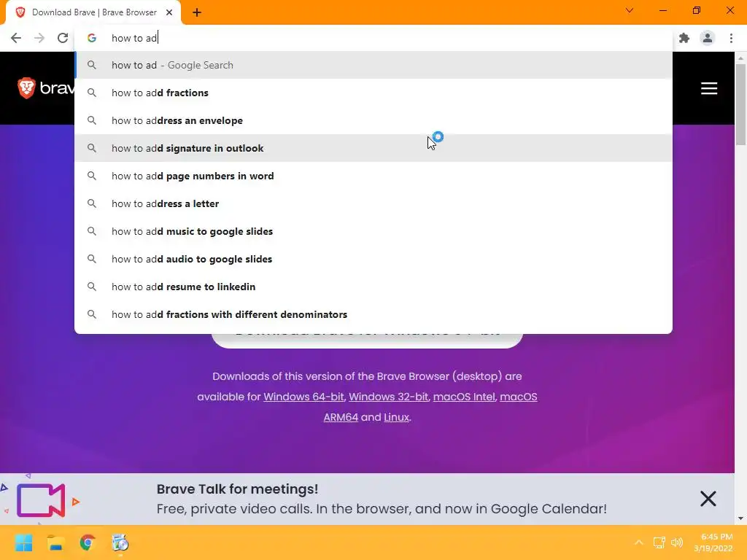Viewport: 747px width, 560px height.
Task: Choose suggestion 'how to add fractions'
Action: coord(373,93)
